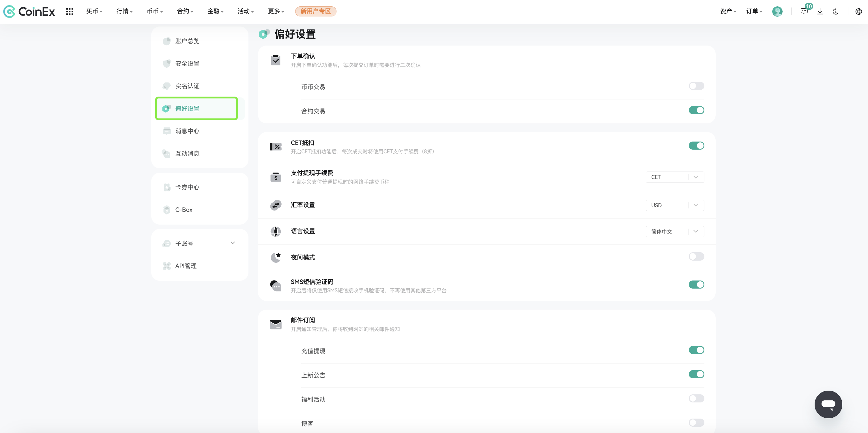Open the 买币 dropdown menu
868x433 pixels.
94,12
